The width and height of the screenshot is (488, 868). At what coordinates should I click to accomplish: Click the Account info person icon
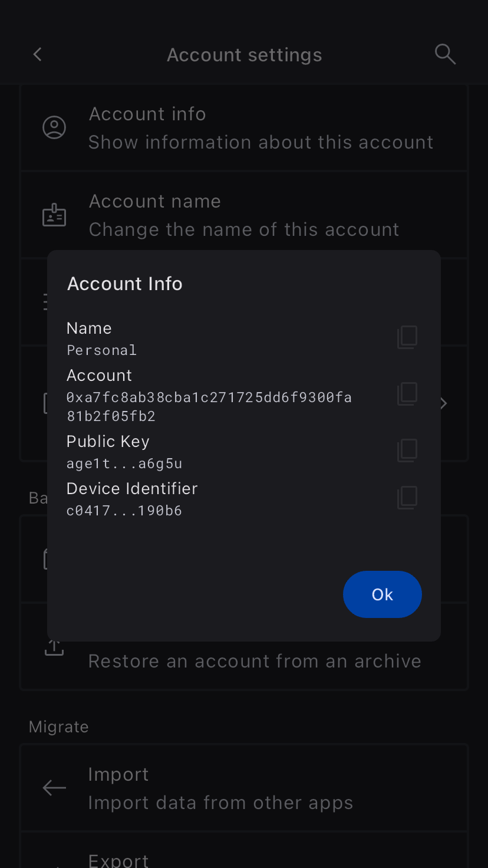(54, 127)
